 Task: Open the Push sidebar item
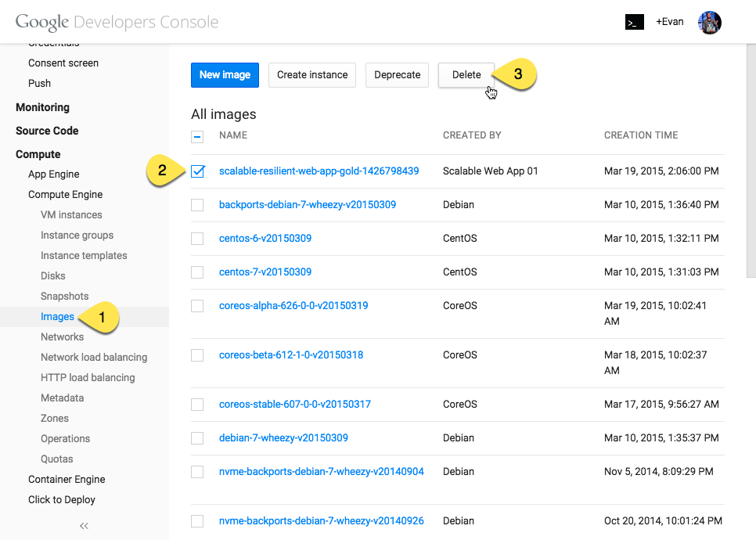click(39, 84)
